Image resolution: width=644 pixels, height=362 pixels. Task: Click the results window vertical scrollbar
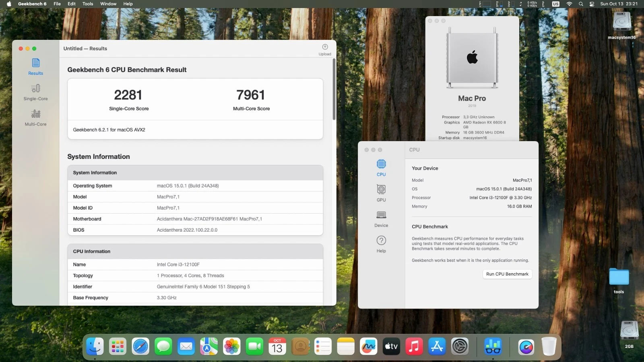[334, 89]
